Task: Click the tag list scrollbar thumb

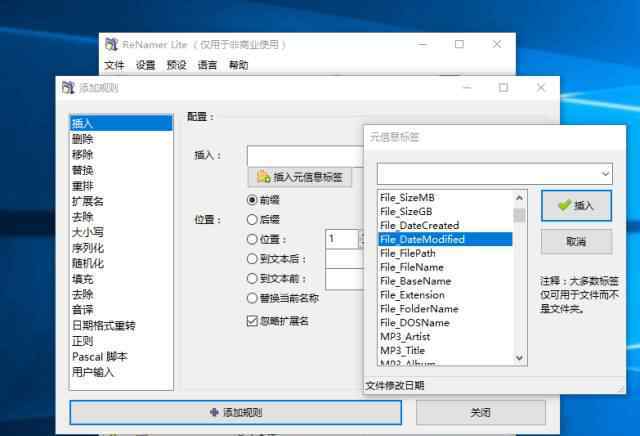Action: click(519, 215)
